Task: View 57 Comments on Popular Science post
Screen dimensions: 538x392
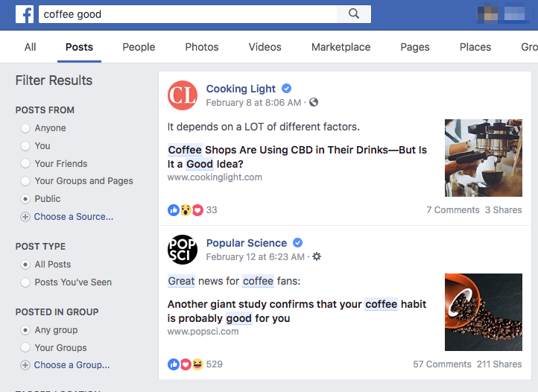Action: click(x=442, y=364)
